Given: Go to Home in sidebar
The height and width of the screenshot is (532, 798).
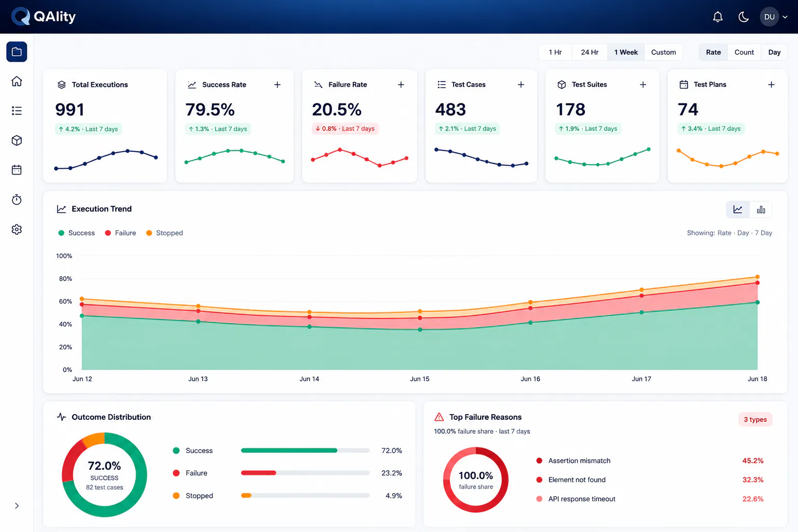Looking at the screenshot, I should 17,82.
